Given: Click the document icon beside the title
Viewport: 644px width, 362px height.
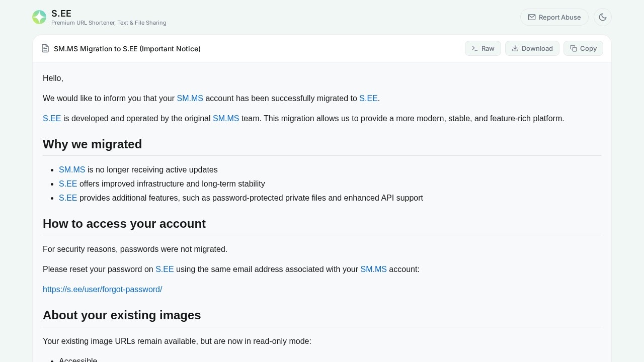Looking at the screenshot, I should tap(45, 48).
